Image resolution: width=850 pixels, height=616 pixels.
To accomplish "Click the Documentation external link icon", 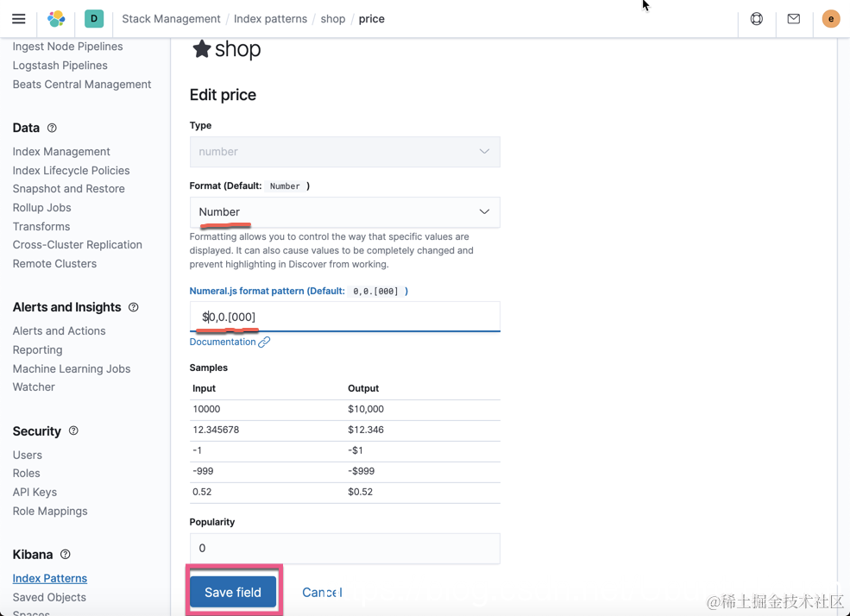I will tap(264, 342).
